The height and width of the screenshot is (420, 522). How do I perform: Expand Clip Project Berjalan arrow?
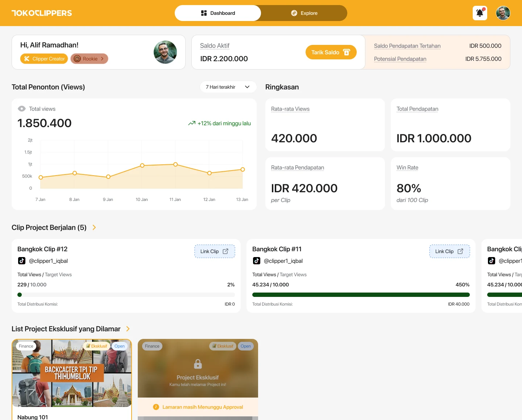tap(94, 227)
